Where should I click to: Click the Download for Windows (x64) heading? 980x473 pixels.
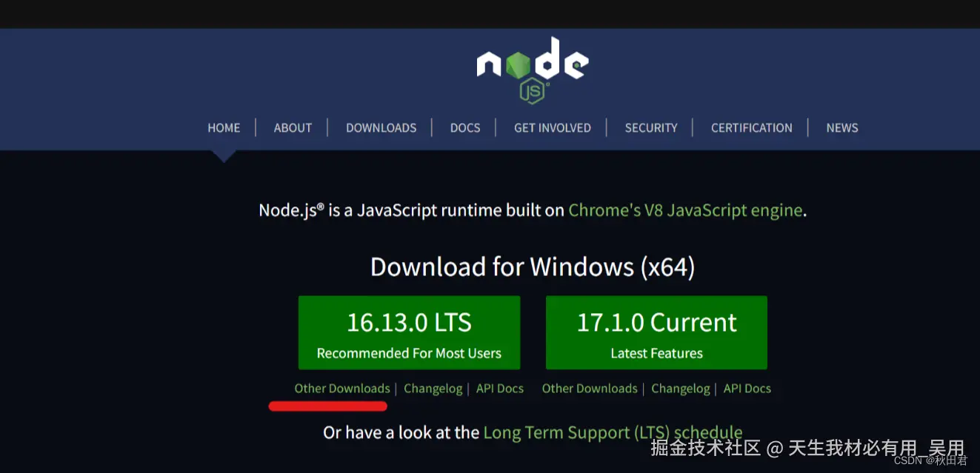533,266
